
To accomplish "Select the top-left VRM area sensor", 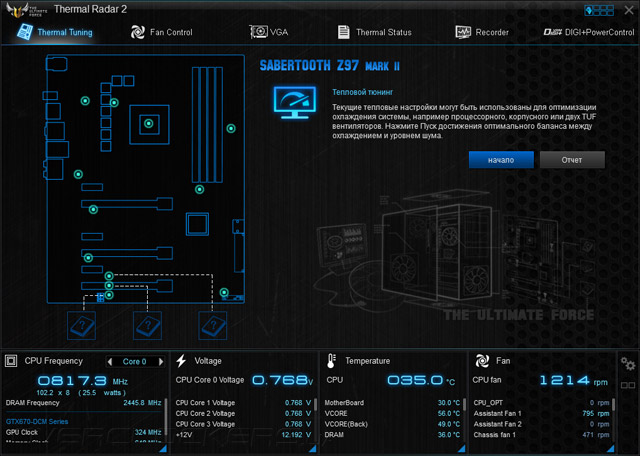I will tap(85, 101).
